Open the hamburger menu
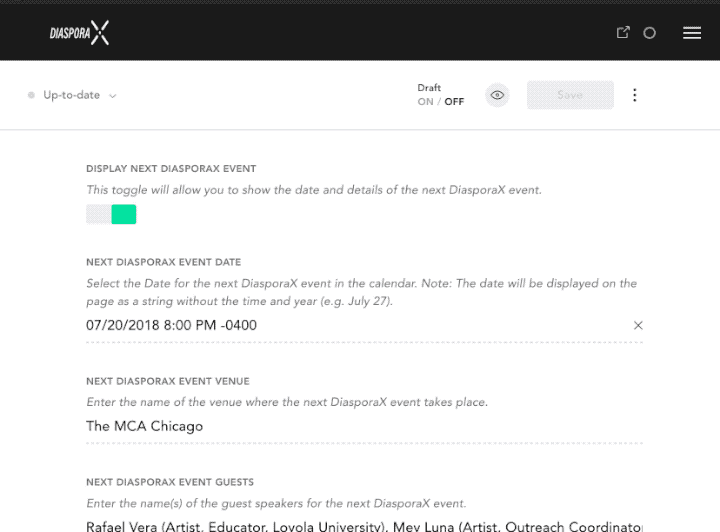The height and width of the screenshot is (532, 720). tap(692, 33)
